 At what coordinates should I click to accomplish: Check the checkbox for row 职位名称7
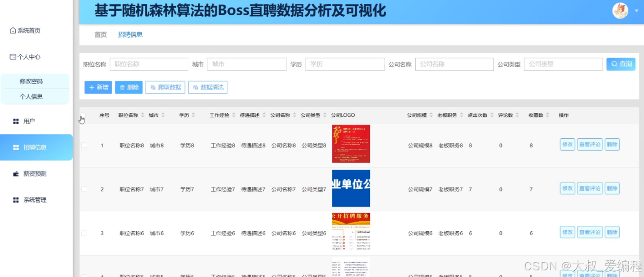(x=84, y=189)
